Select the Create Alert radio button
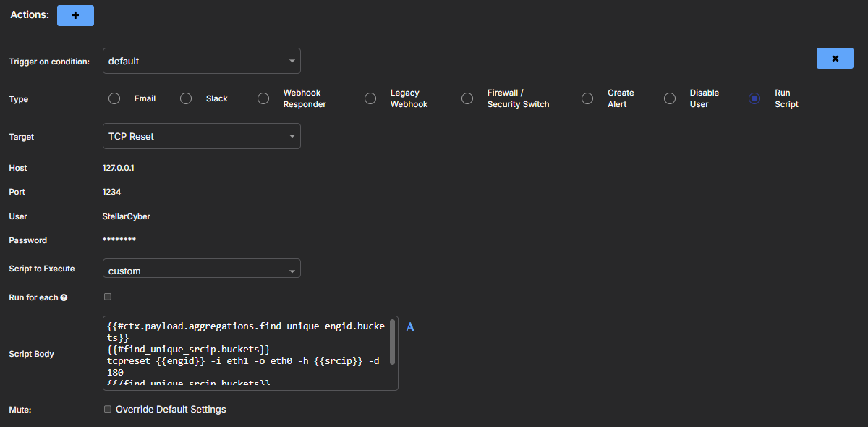This screenshot has height=427, width=868. [587, 98]
